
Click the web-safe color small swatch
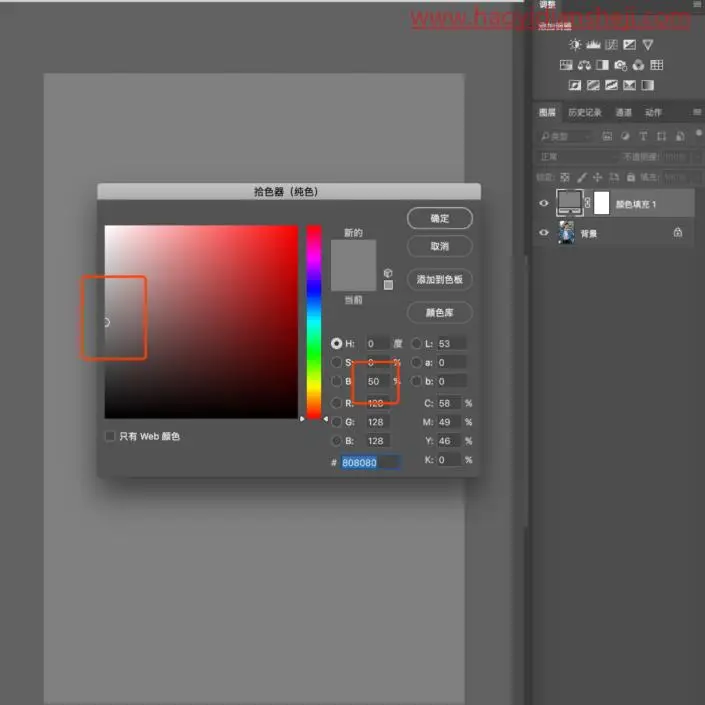[x=388, y=285]
